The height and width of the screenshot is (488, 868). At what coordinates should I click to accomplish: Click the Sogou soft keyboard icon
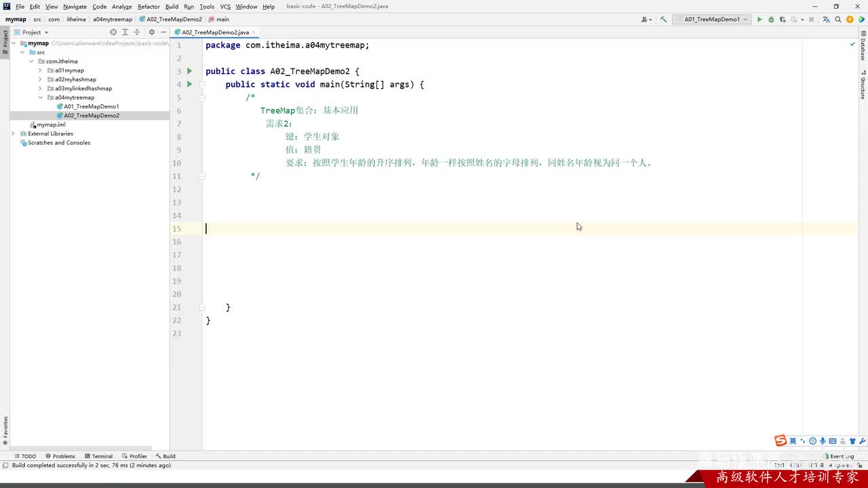coord(832,441)
